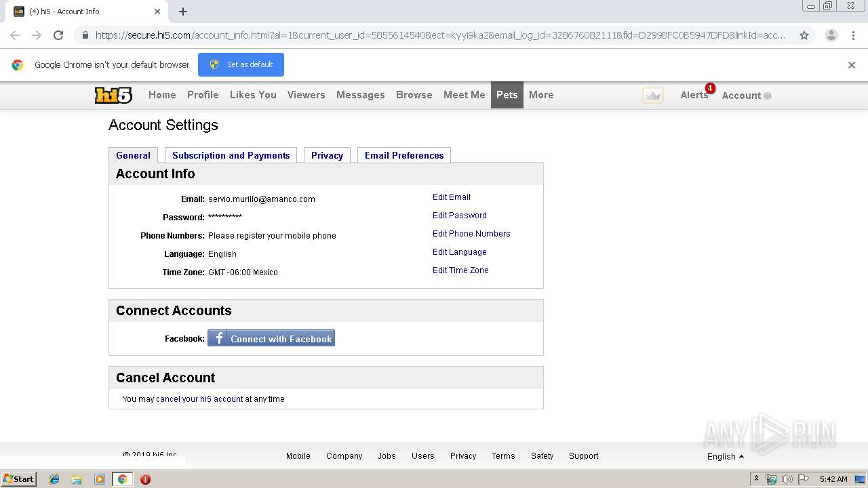Click Connect with Facebook button
The image size is (868, 488).
click(x=271, y=338)
